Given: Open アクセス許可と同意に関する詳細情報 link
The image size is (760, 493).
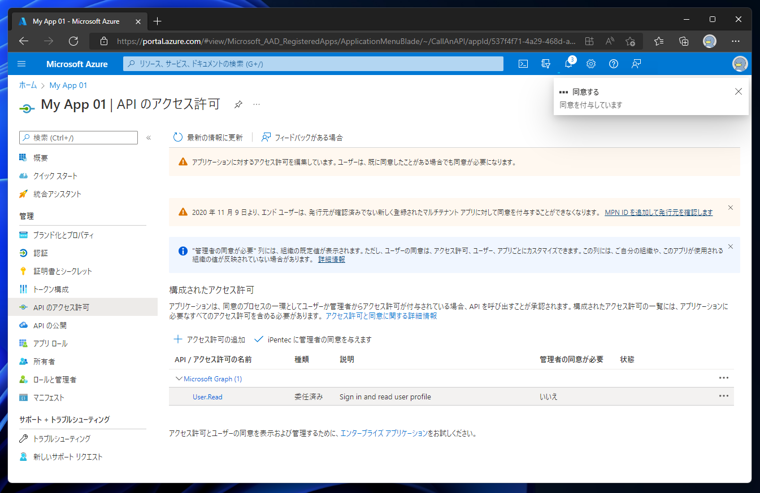Looking at the screenshot, I should tap(381, 316).
